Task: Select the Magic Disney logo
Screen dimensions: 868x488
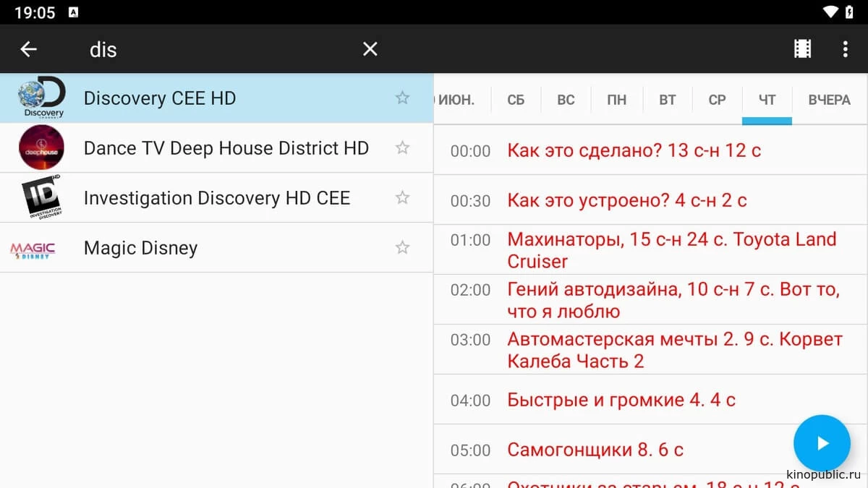Action: 33,250
